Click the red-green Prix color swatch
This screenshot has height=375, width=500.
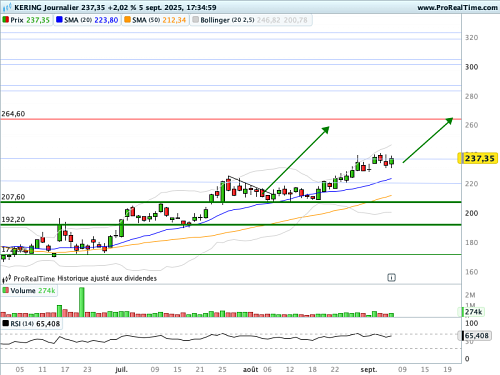pyautogui.click(x=5, y=20)
